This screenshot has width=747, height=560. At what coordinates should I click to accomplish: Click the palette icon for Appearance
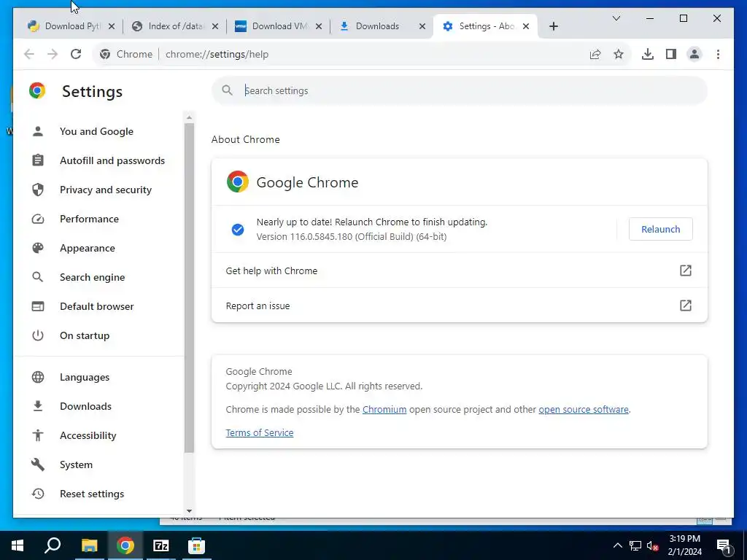pyautogui.click(x=38, y=248)
